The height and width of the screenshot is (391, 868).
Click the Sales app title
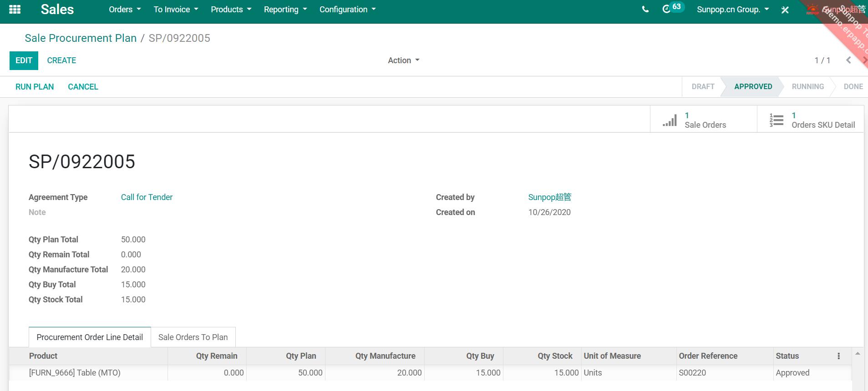tap(57, 10)
